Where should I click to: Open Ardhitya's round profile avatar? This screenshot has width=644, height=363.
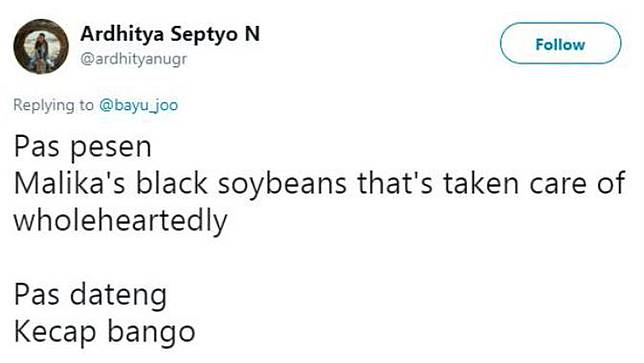point(41,46)
